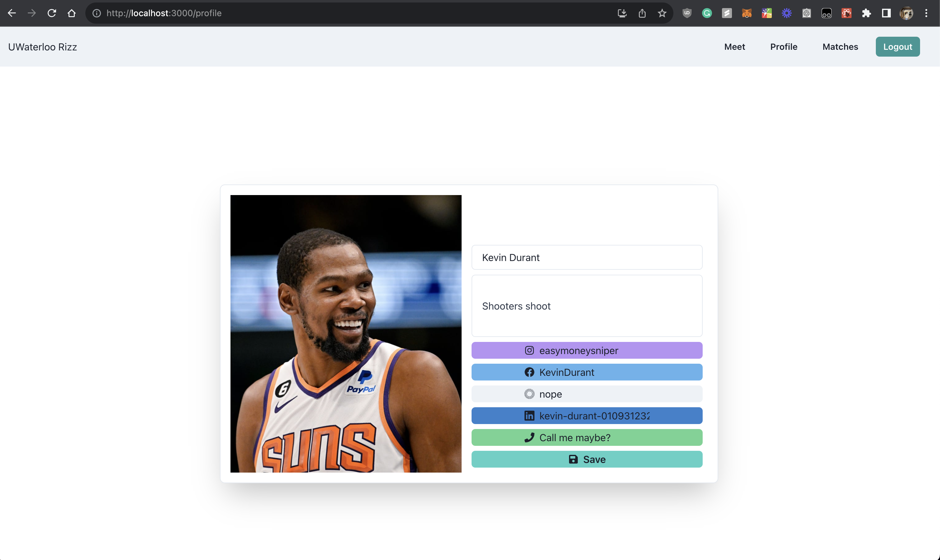Image resolution: width=940 pixels, height=560 pixels.
Task: Click the LinkedIn icon in the blue field
Action: point(529,416)
